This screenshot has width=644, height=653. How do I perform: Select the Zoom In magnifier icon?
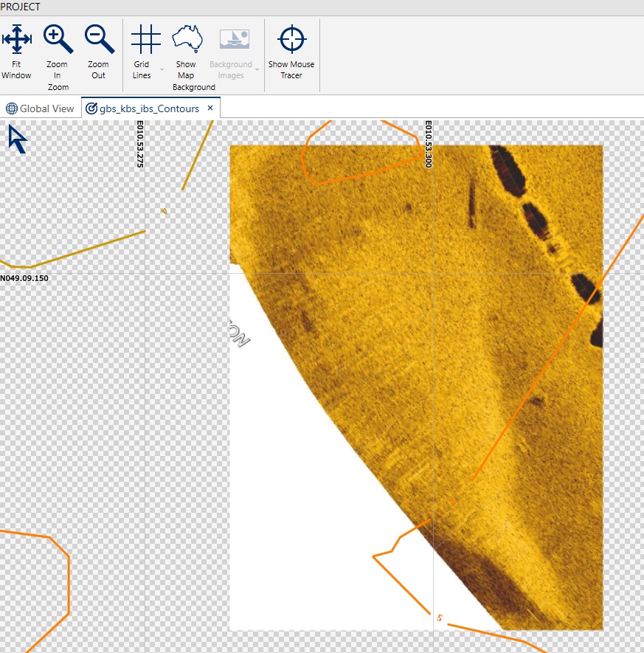tap(58, 39)
